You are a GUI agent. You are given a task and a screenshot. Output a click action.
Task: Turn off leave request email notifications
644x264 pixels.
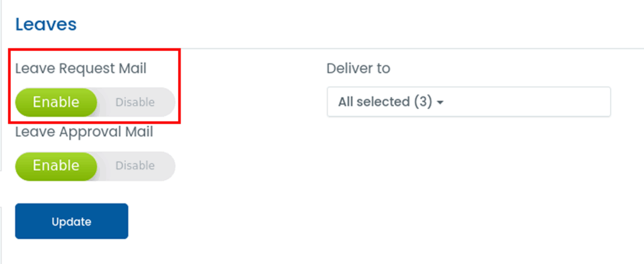135,102
